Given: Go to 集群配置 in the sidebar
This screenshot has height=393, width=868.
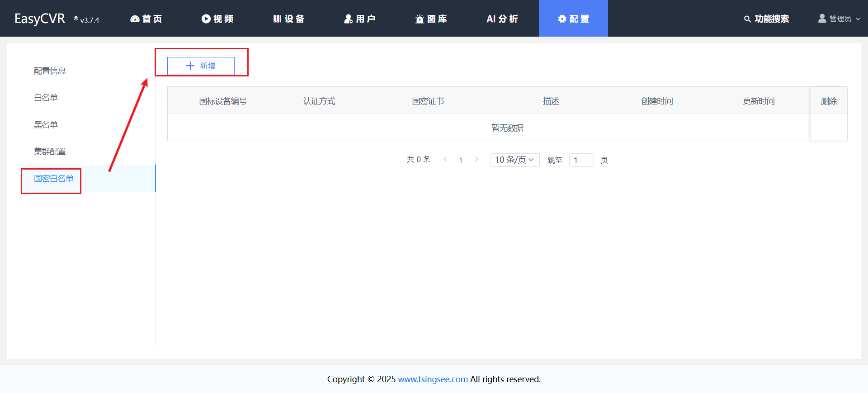Looking at the screenshot, I should click(x=50, y=152).
